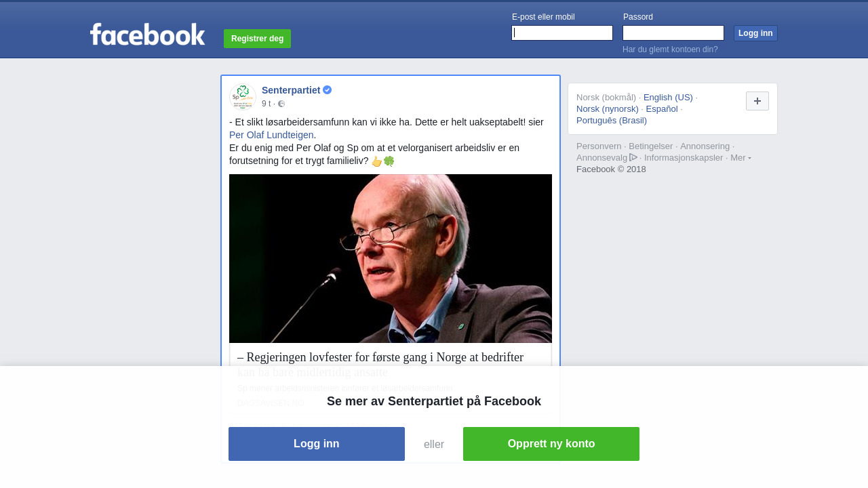Click the Registrer deg button
Image resolution: width=868 pixels, height=488 pixels.
(x=257, y=39)
